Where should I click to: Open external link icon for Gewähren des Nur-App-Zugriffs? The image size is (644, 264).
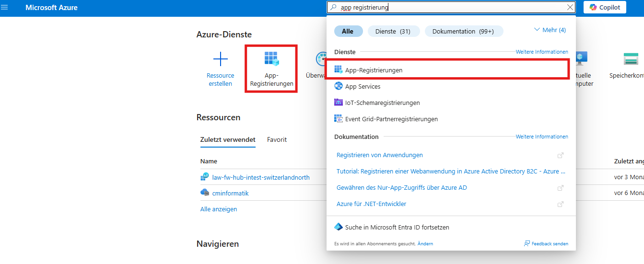560,188
